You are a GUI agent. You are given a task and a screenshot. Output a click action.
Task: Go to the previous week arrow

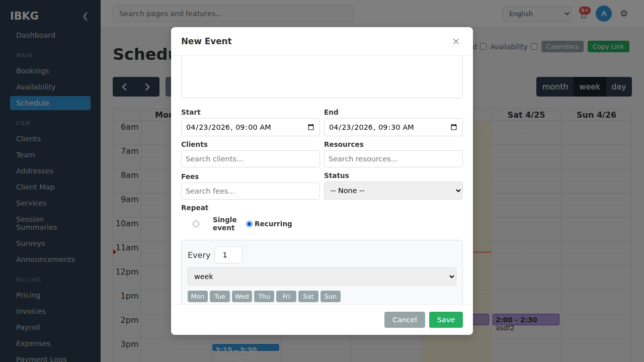[x=124, y=86]
